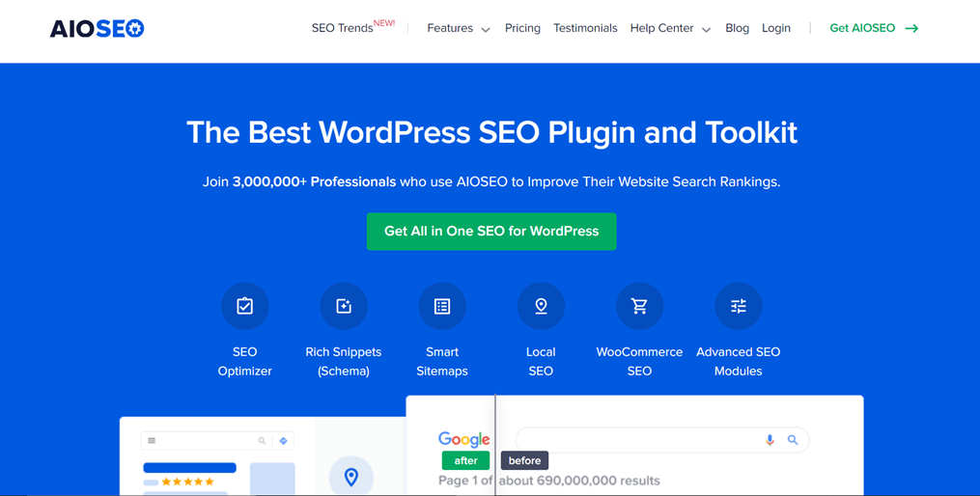Click the Rich Snippets (Schema) icon
This screenshot has width=980, height=496.
[344, 306]
